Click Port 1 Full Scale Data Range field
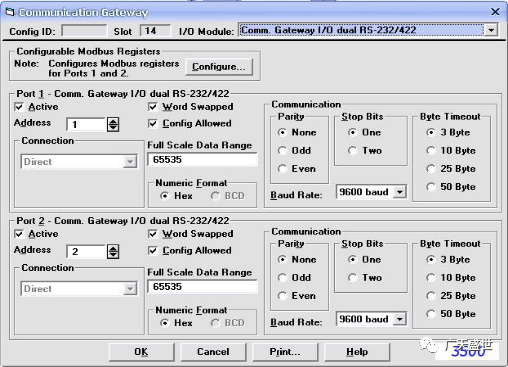 203,160
